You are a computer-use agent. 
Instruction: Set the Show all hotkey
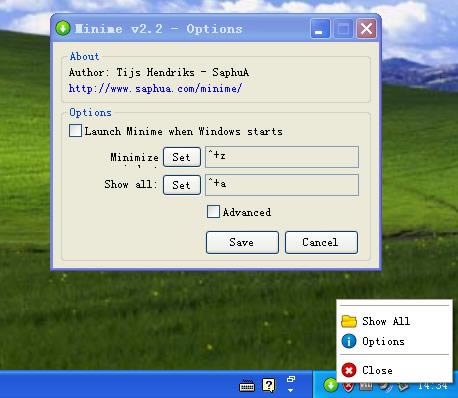click(182, 185)
